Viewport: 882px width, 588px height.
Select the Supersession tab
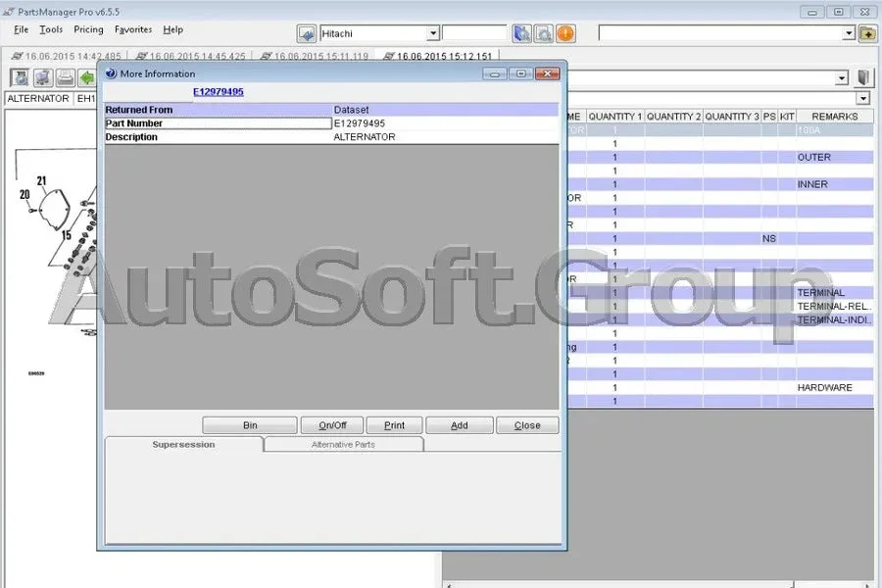click(183, 445)
